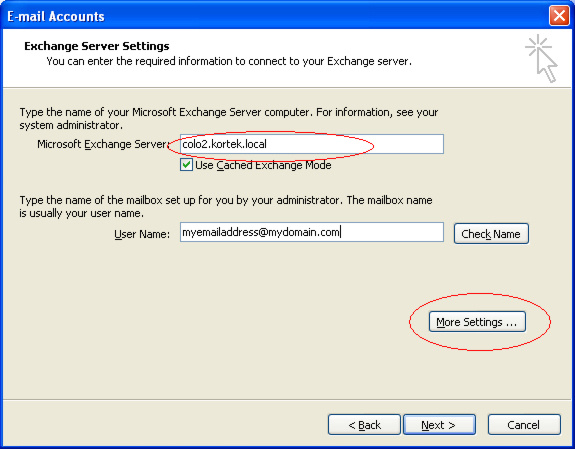
Task: Open More Settings
Action: [477, 322]
